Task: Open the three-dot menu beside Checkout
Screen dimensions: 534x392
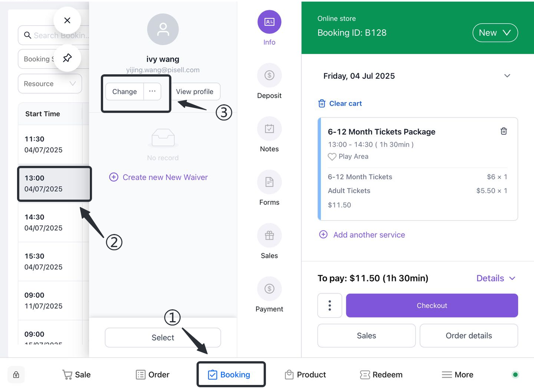Action: 330,305
